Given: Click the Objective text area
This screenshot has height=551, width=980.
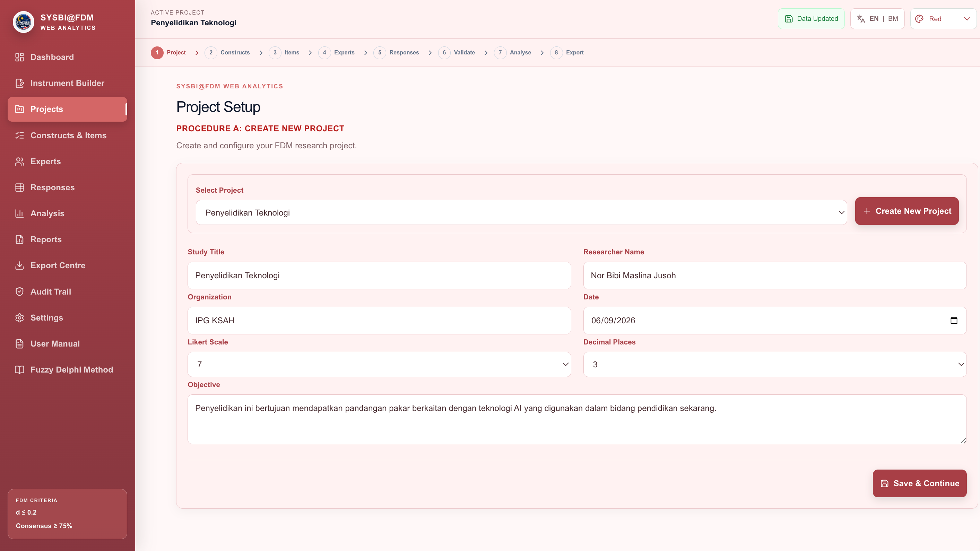Looking at the screenshot, I should 577,419.
